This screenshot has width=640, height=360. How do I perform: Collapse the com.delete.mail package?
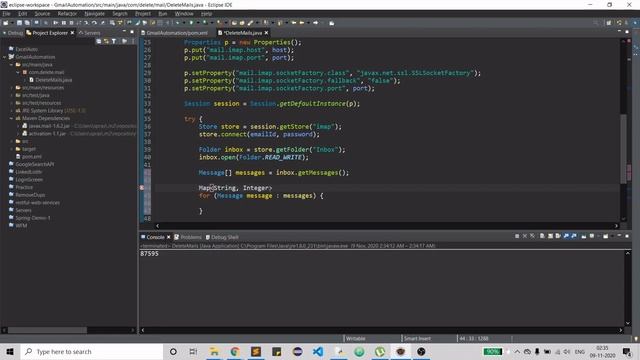[x=18, y=72]
